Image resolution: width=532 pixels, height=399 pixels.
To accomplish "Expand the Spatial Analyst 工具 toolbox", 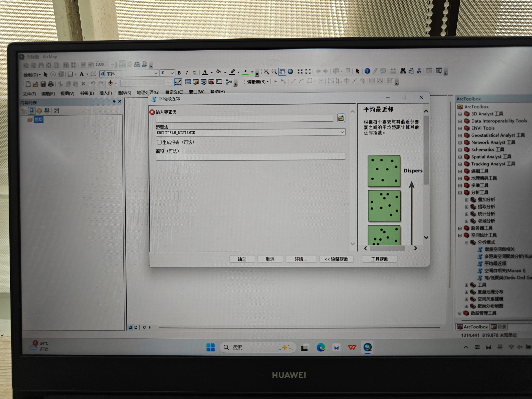I will pos(460,157).
